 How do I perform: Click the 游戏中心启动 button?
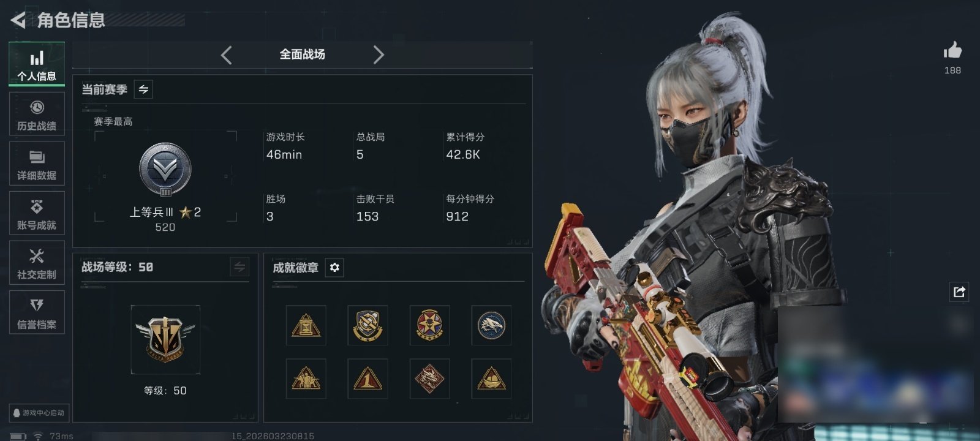click(38, 413)
